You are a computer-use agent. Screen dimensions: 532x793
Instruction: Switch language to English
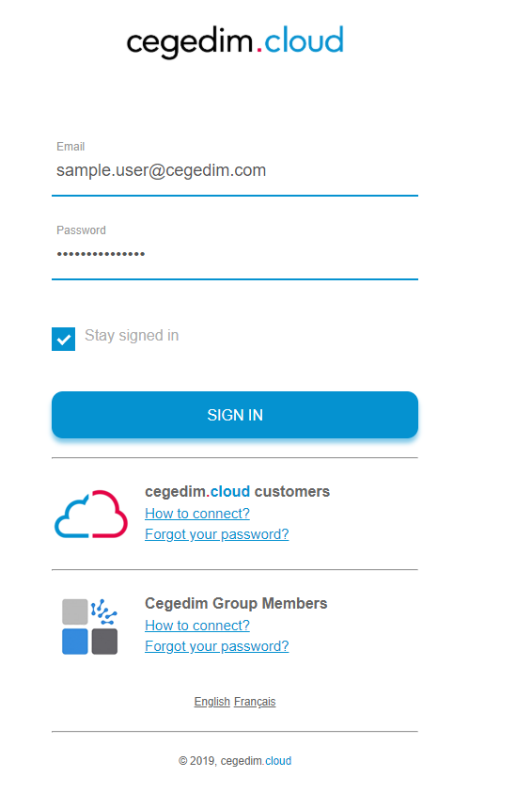click(x=212, y=702)
